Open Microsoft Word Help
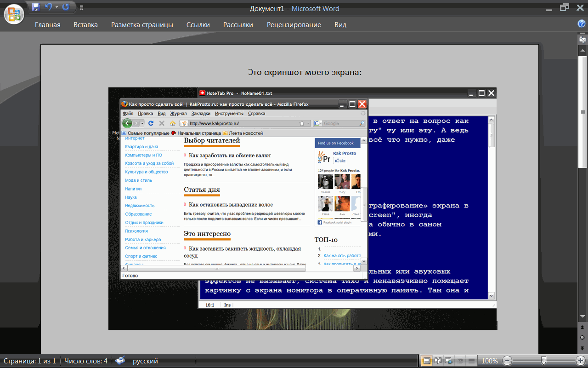The height and width of the screenshot is (368, 588). pyautogui.click(x=582, y=24)
